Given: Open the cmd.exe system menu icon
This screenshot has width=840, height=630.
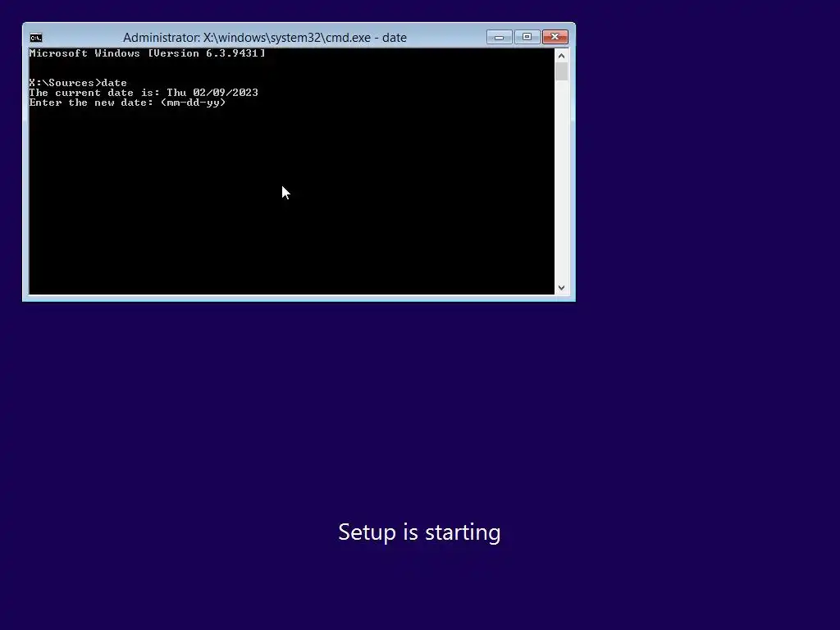Looking at the screenshot, I should coord(36,38).
